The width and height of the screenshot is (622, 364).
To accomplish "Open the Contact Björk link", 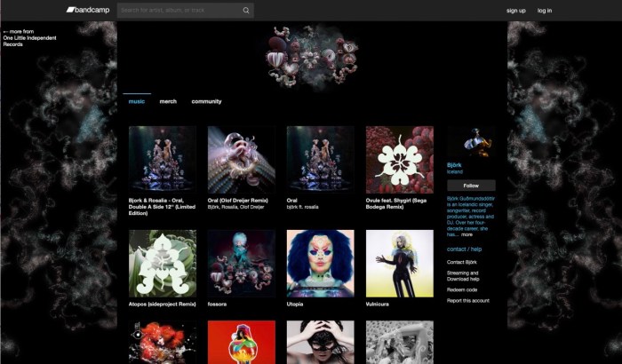I will click(462, 263).
